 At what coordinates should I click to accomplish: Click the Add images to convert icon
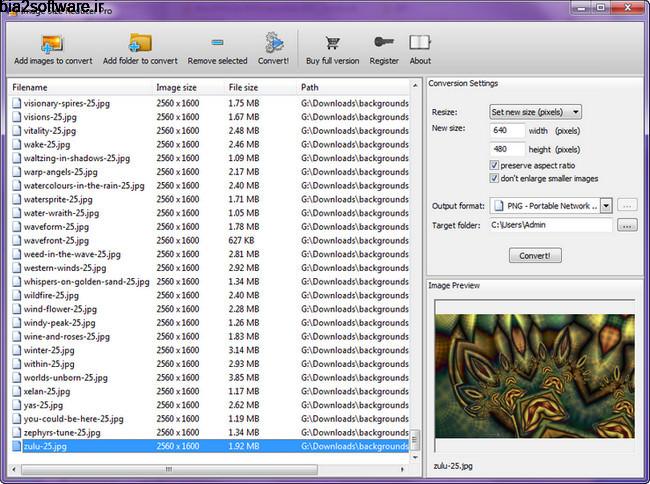(52, 44)
